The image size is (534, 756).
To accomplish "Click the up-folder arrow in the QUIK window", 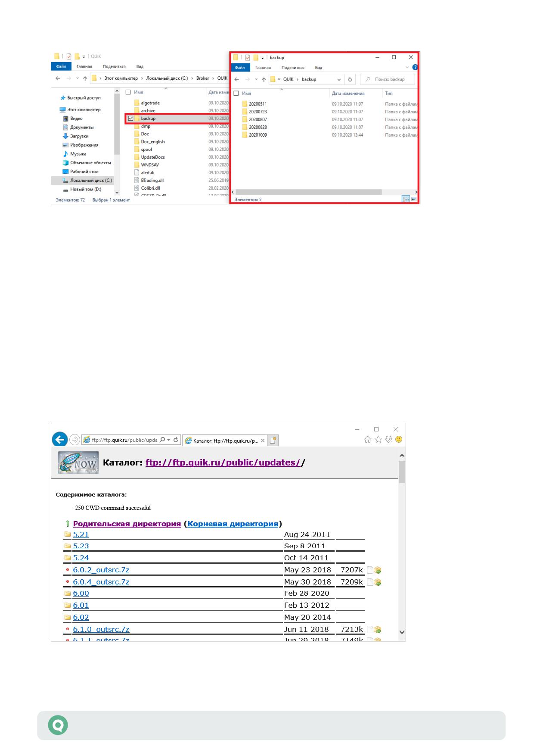I will coord(85,78).
